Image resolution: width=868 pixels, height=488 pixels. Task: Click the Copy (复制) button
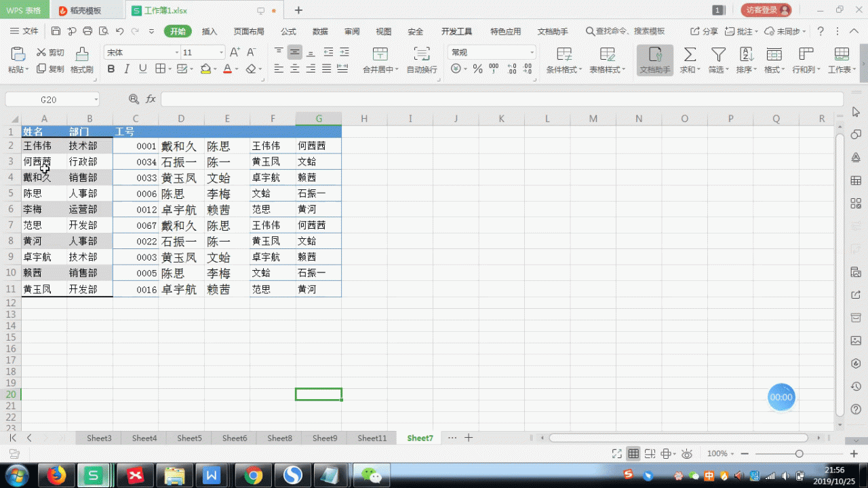(x=50, y=69)
